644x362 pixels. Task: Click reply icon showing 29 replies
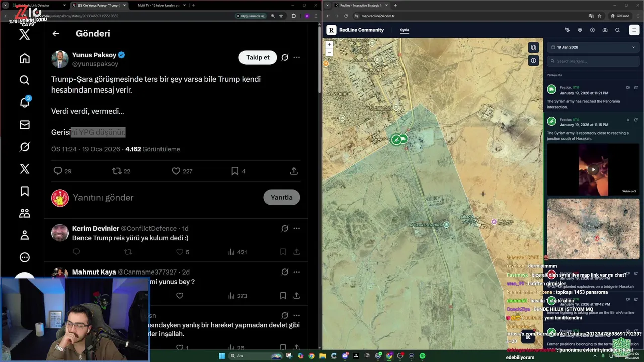[x=58, y=171]
